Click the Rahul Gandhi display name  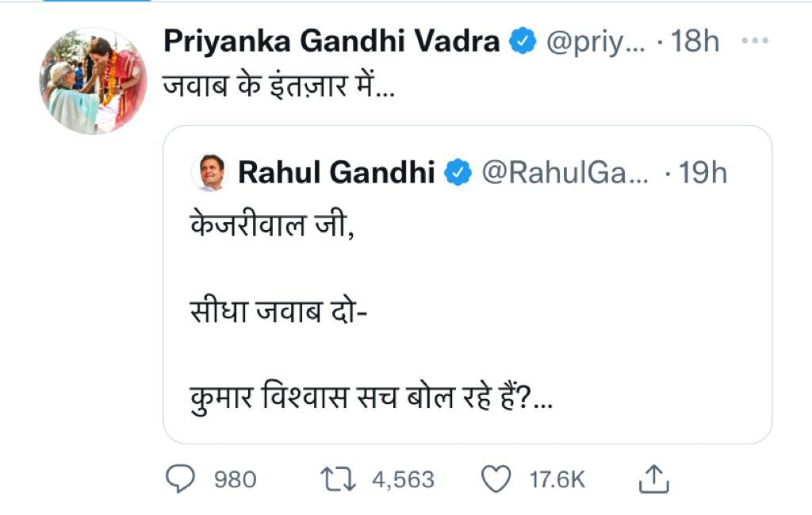(336, 172)
